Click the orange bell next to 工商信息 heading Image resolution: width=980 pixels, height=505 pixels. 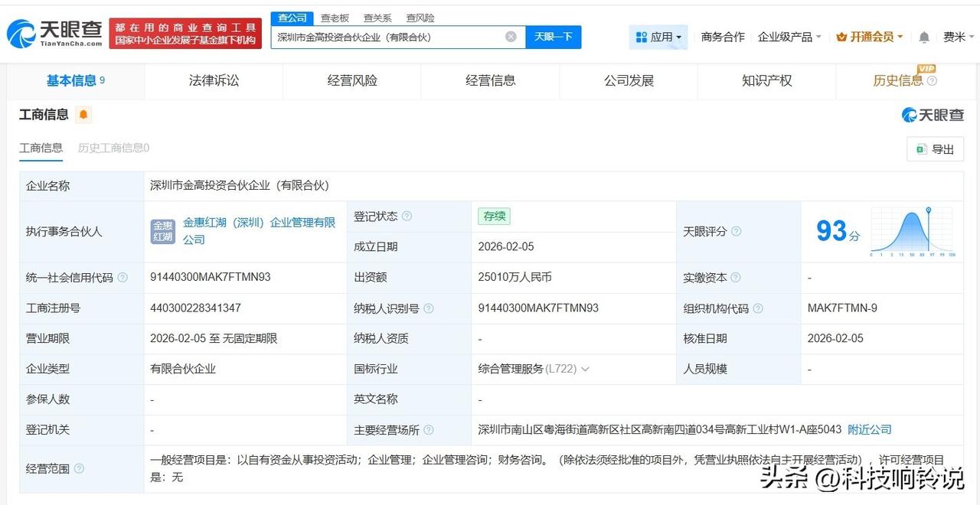[x=83, y=113]
